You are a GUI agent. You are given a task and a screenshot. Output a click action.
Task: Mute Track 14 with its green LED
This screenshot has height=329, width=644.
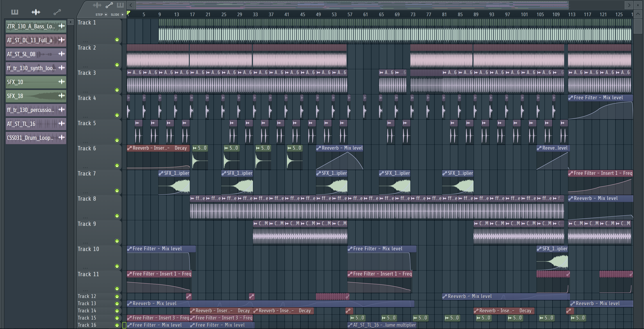click(x=117, y=311)
